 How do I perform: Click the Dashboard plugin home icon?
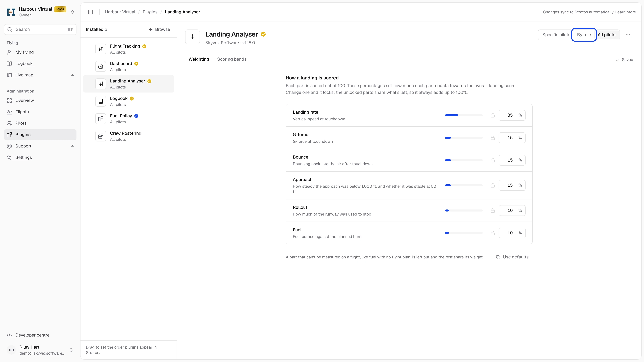100,67
